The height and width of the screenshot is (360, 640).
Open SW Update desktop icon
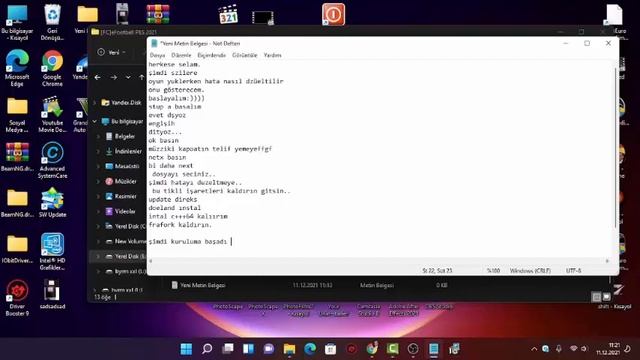pyautogui.click(x=52, y=202)
